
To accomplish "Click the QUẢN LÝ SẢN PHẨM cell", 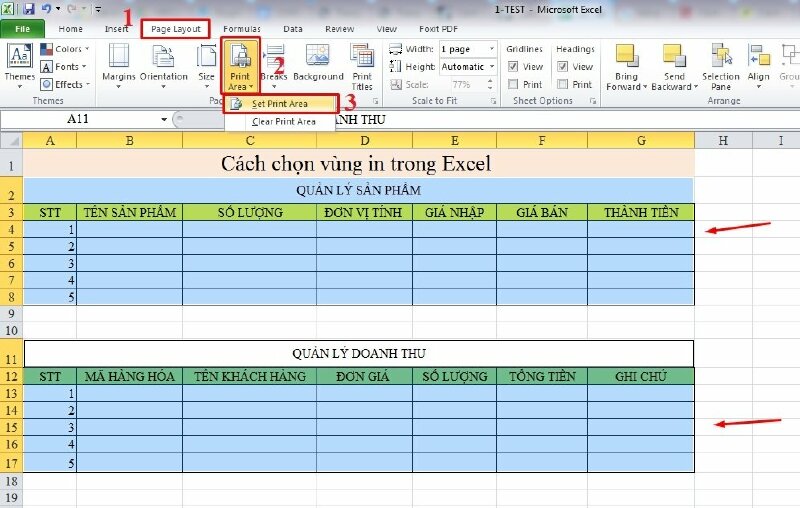I will click(x=359, y=190).
